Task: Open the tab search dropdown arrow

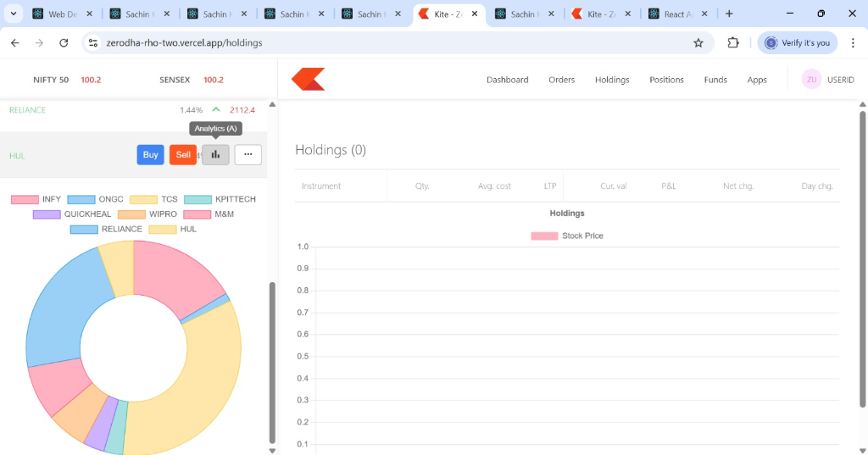Action: (14, 14)
